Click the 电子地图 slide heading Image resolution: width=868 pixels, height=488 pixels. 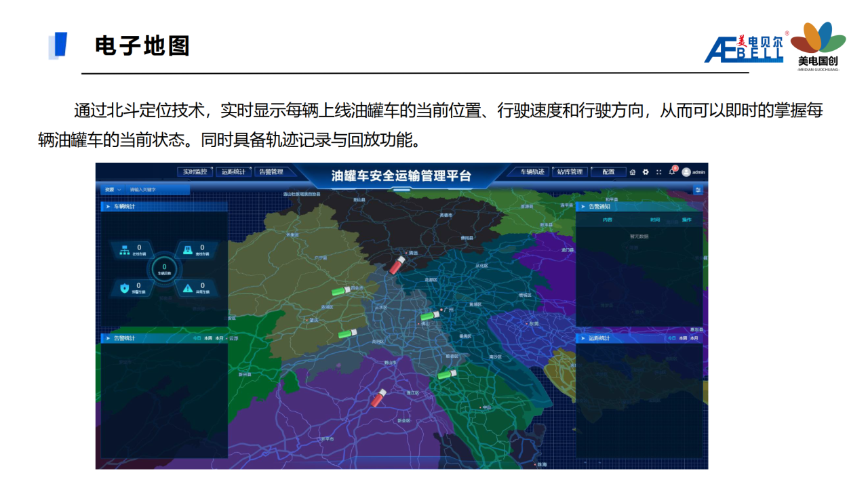[142, 46]
